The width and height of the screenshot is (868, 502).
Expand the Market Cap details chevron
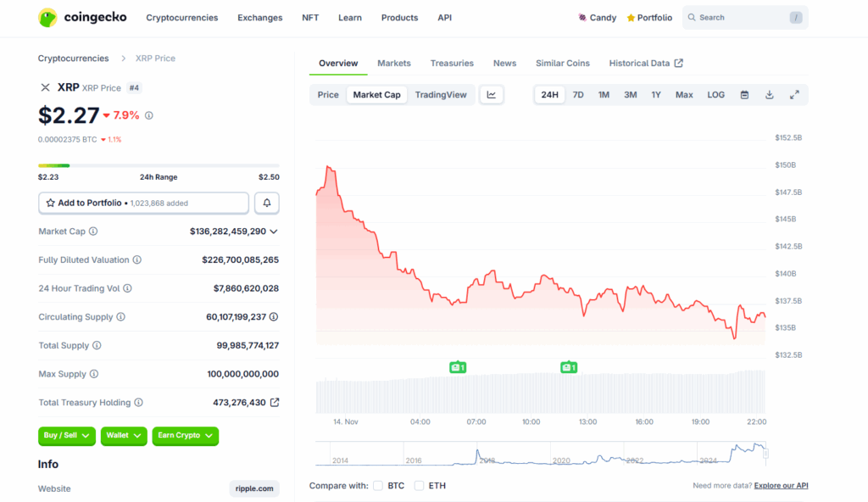coord(274,231)
